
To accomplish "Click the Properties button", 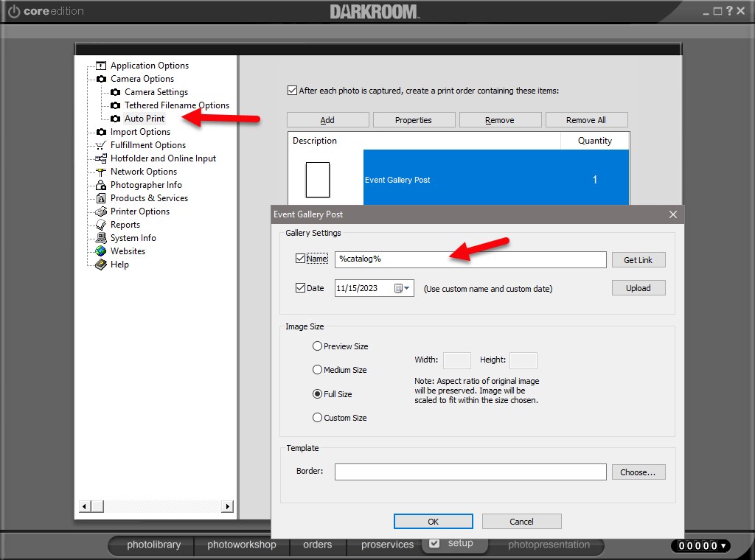I will click(x=414, y=120).
